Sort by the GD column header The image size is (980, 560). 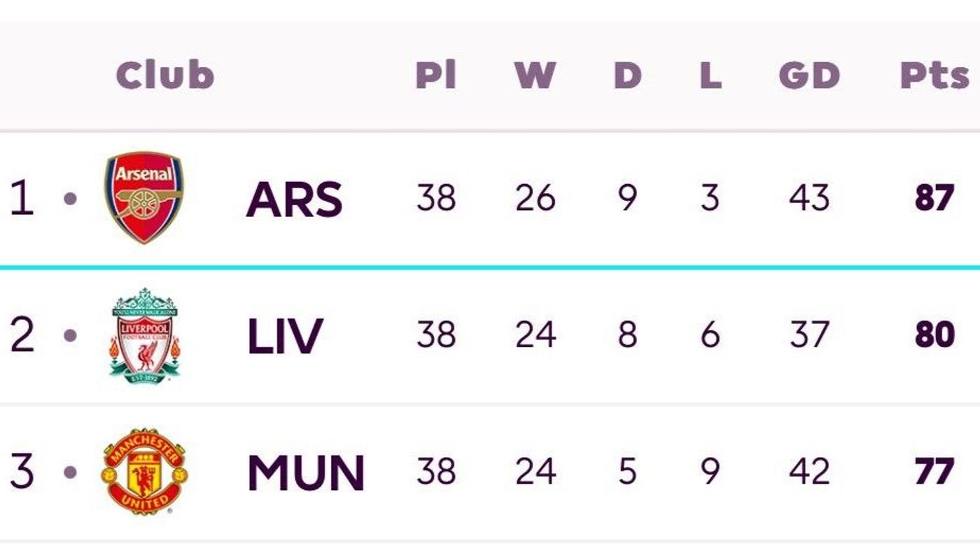coord(809,75)
